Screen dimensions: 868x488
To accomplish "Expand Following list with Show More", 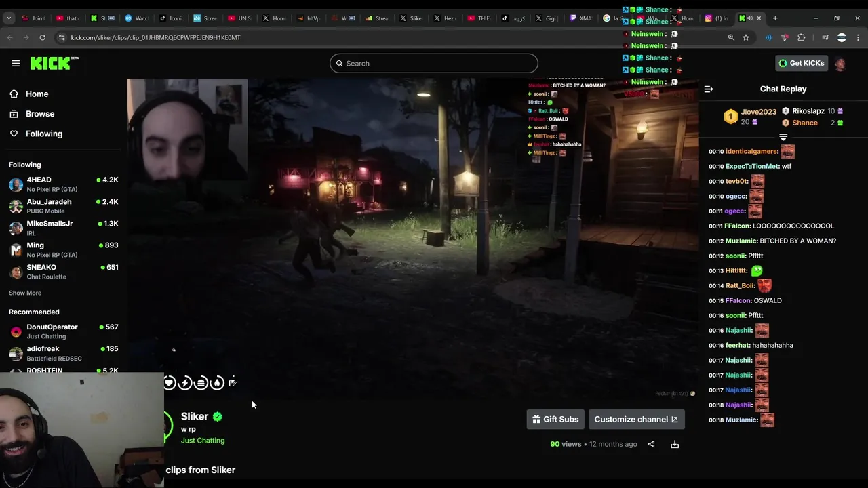I will pyautogui.click(x=25, y=293).
